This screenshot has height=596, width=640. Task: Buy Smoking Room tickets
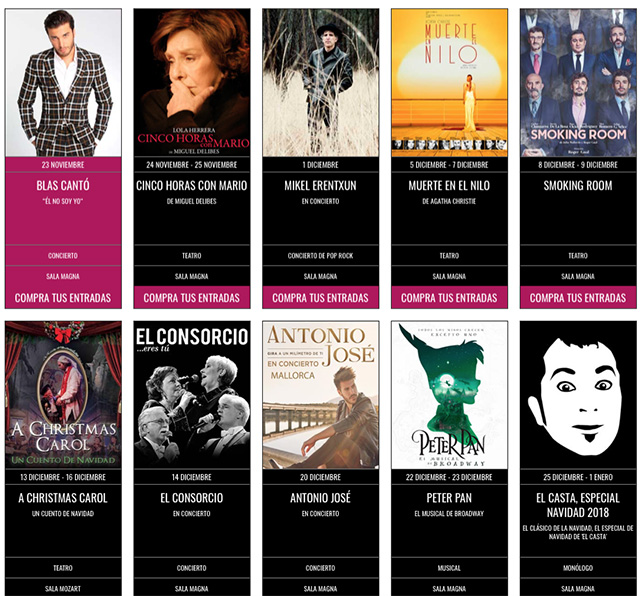[578, 298]
